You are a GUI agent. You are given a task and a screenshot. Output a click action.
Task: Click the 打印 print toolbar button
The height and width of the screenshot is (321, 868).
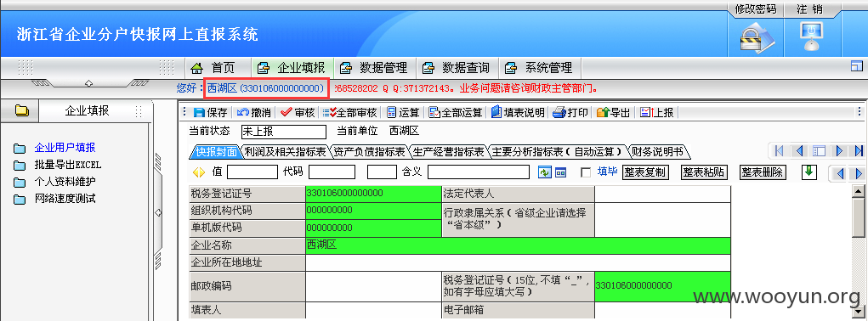(x=570, y=113)
